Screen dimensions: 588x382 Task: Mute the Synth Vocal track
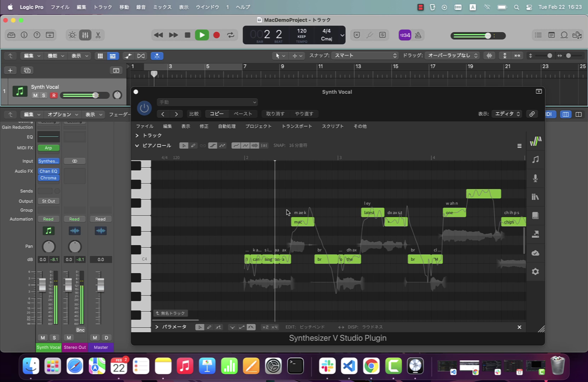point(35,95)
